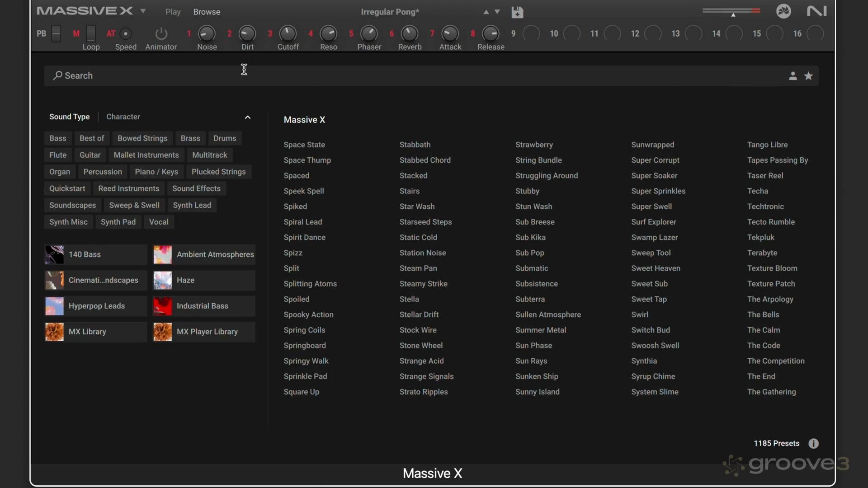Click the Massive X Library thumbnail icon

click(x=55, y=332)
